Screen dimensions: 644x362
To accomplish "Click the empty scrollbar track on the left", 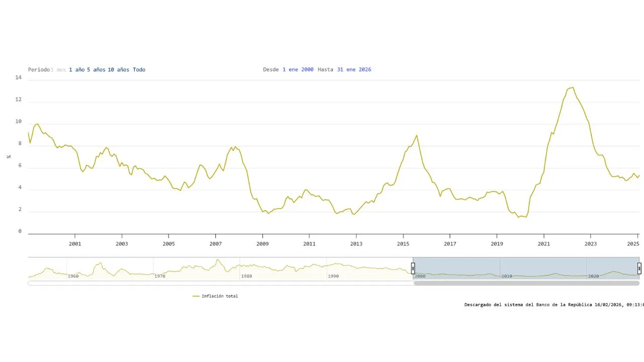I will (x=220, y=283).
